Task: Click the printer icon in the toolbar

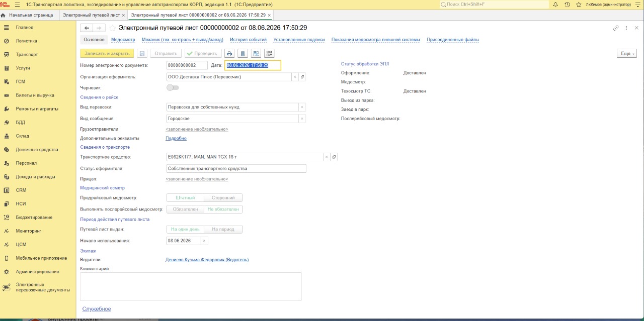Action: (x=229, y=53)
